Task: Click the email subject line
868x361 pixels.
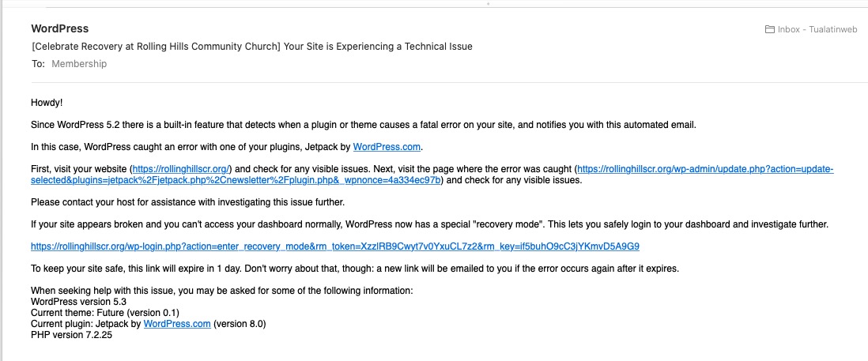Action: pyautogui.click(x=251, y=47)
